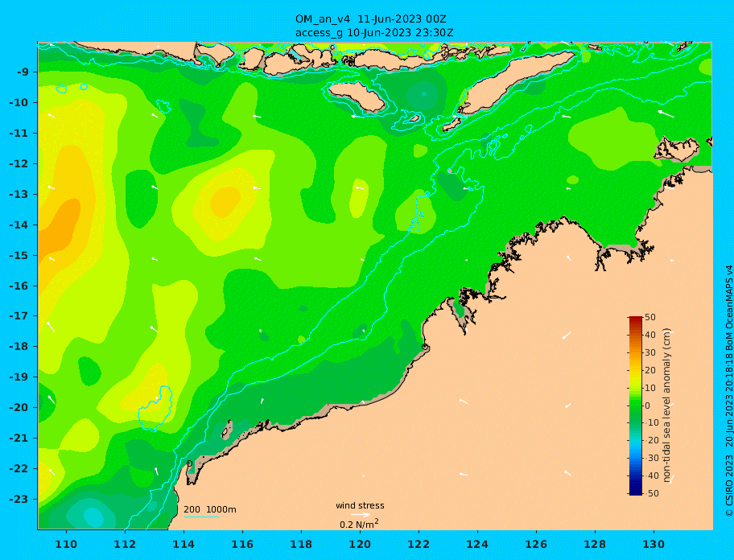Click the "wind stress" legend label
Image resolution: width=734 pixels, height=560 pixels.
click(x=360, y=506)
